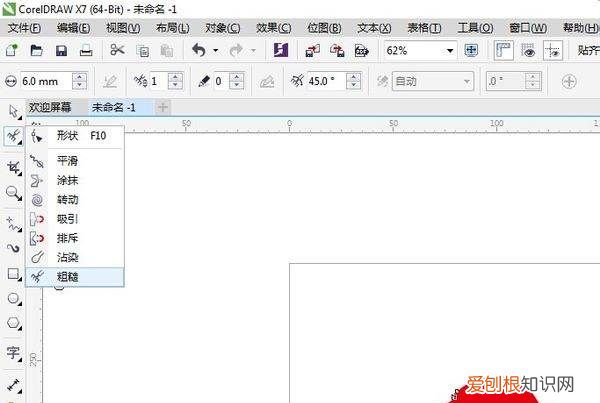Screen dimensions: 600x403
Task: Open the 表格(T) menu
Action: (424, 28)
